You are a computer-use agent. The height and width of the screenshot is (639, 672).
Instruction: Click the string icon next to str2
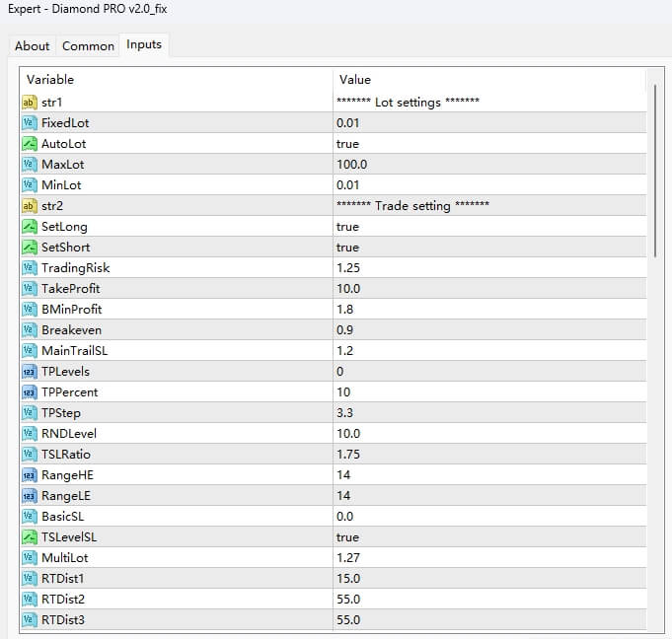point(30,205)
